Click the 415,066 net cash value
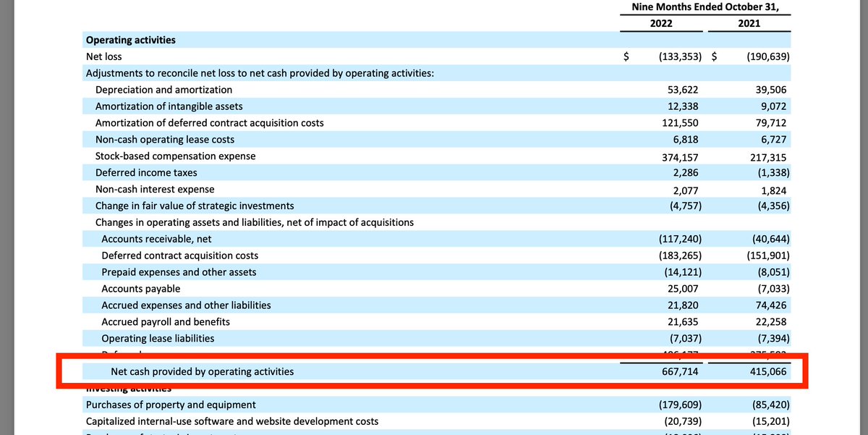 tap(767, 372)
